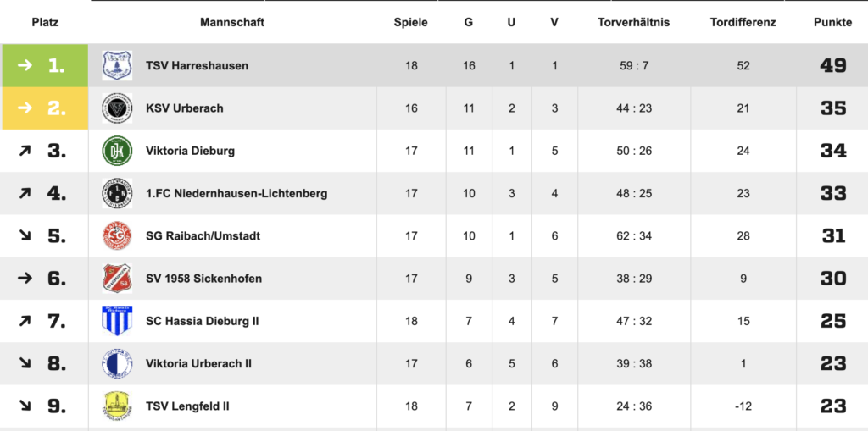Click the SV 1958 Sickenhofen shield crest
Image resolution: width=868 pixels, height=431 pixels.
(x=117, y=279)
